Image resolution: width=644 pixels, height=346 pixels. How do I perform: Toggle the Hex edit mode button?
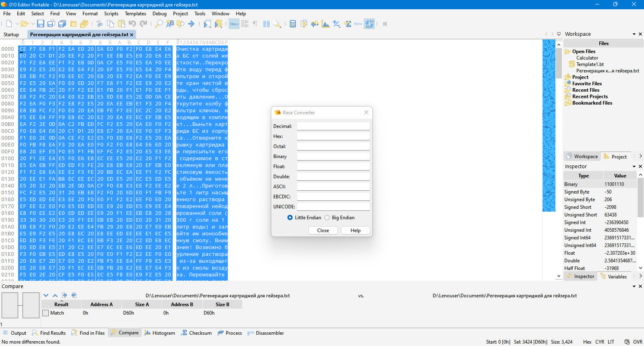(x=234, y=24)
